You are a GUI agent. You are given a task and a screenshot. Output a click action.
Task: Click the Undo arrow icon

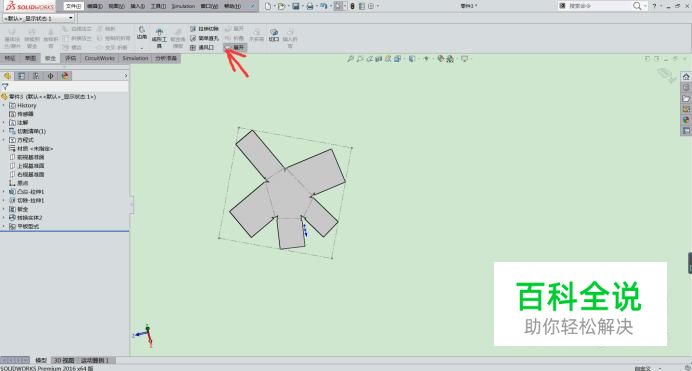(323, 6)
